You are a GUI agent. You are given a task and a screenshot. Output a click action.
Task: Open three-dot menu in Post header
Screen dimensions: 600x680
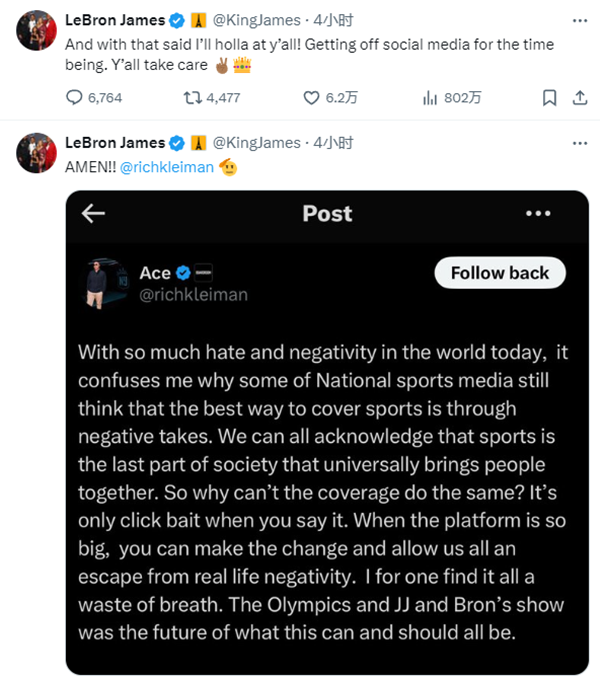coord(538,213)
